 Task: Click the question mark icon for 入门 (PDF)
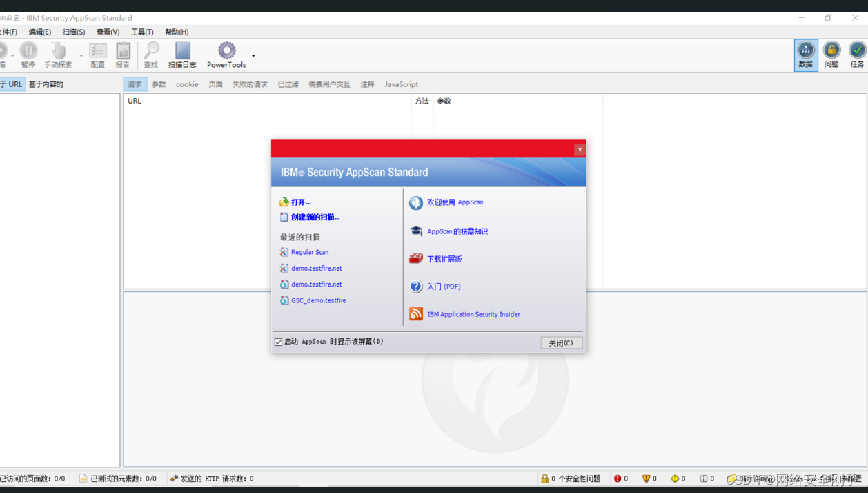(x=415, y=286)
